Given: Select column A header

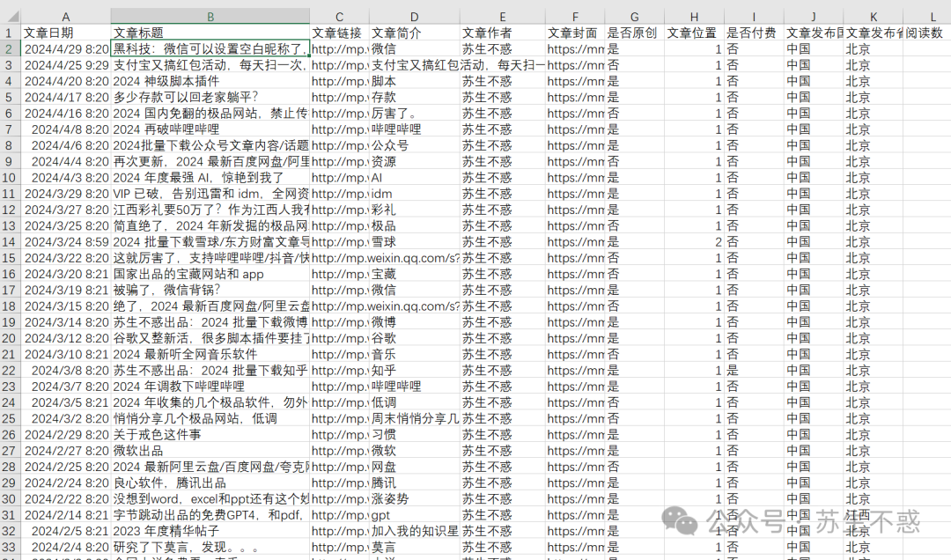Looking at the screenshot, I should [x=66, y=17].
